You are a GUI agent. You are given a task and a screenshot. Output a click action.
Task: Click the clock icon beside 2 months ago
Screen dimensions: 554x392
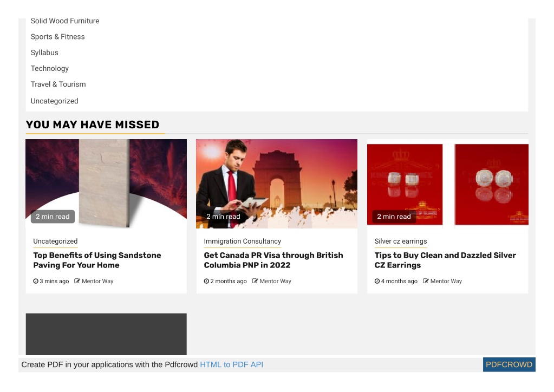tap(206, 281)
